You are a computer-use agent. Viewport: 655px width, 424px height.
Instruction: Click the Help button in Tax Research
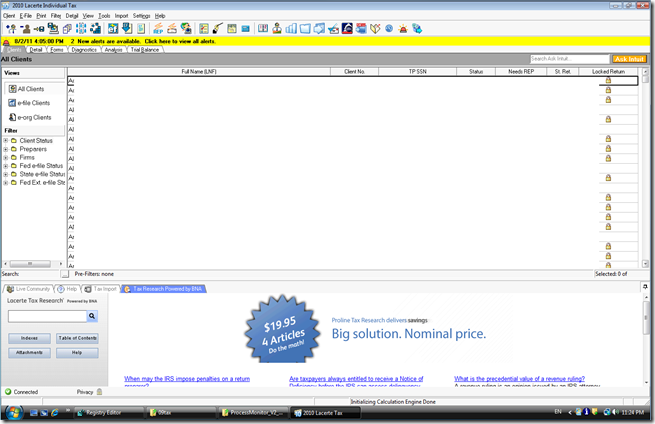pos(77,353)
